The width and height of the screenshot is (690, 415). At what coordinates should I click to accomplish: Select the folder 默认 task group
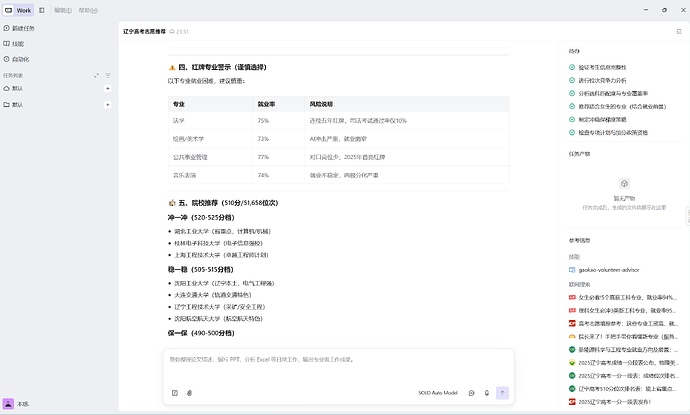coord(13,105)
